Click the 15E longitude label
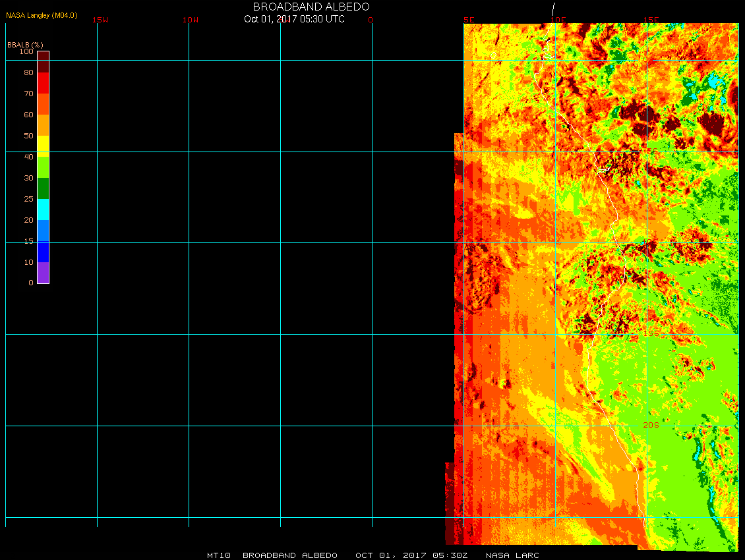 coord(651,20)
